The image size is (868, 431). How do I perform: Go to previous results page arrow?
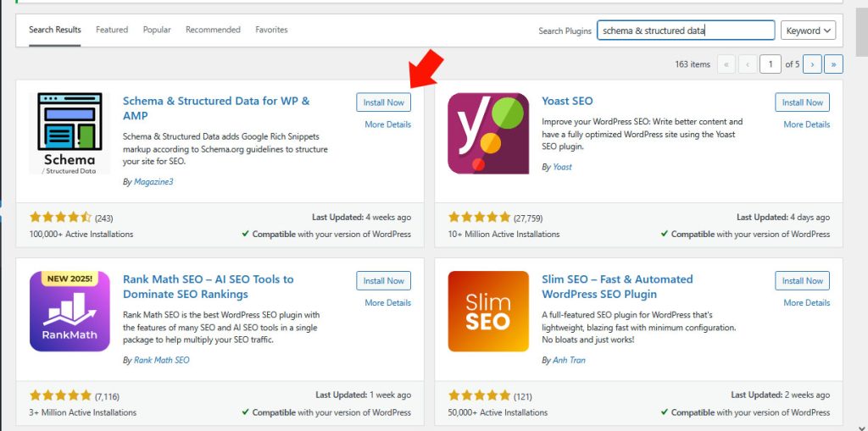tap(748, 64)
